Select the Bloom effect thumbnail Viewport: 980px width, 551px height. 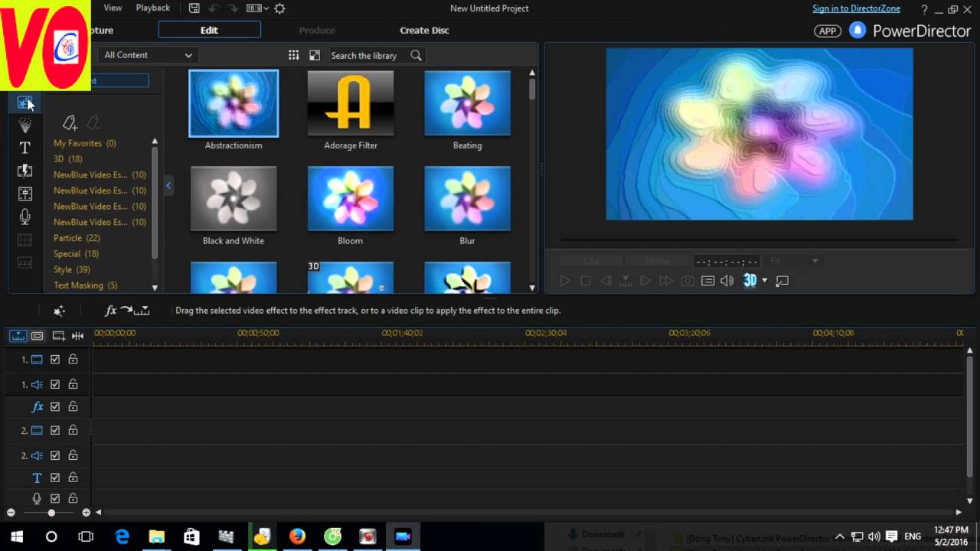click(x=351, y=198)
